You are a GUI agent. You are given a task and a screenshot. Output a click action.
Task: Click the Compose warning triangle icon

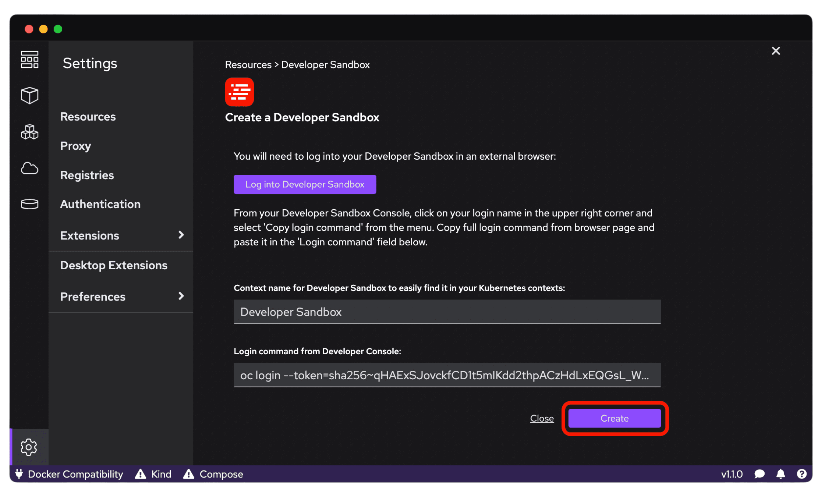click(x=188, y=474)
